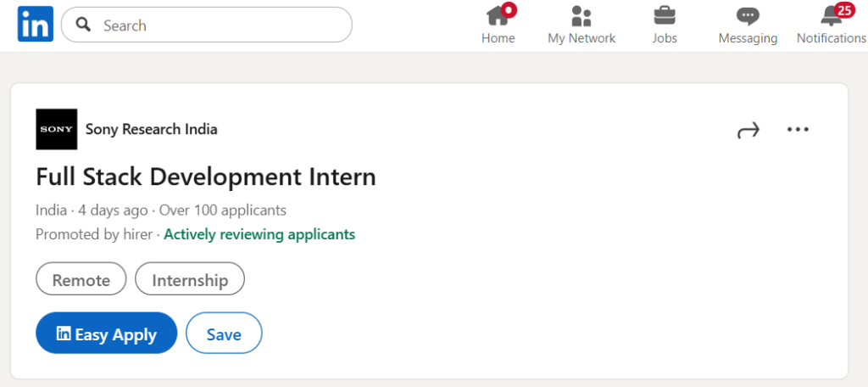Open the Jobs briefcase icon

point(664,16)
